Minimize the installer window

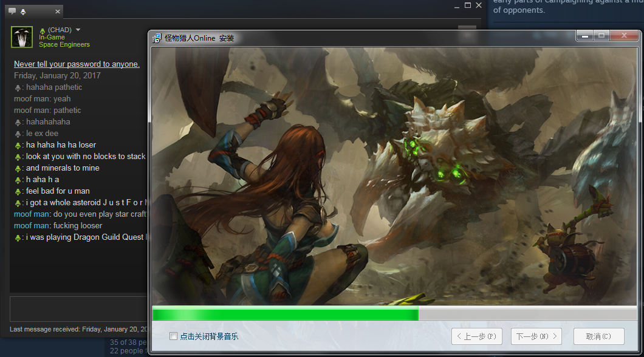pyautogui.click(x=585, y=36)
